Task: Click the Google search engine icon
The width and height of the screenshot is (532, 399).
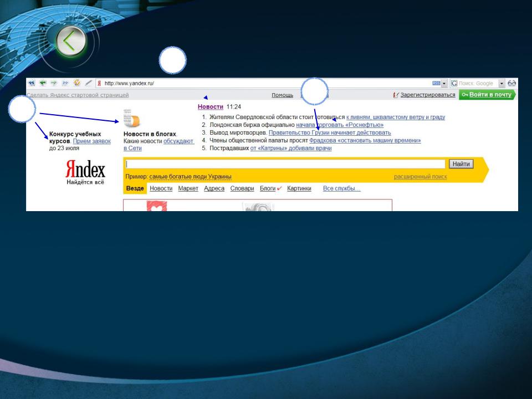Action: 454,83
